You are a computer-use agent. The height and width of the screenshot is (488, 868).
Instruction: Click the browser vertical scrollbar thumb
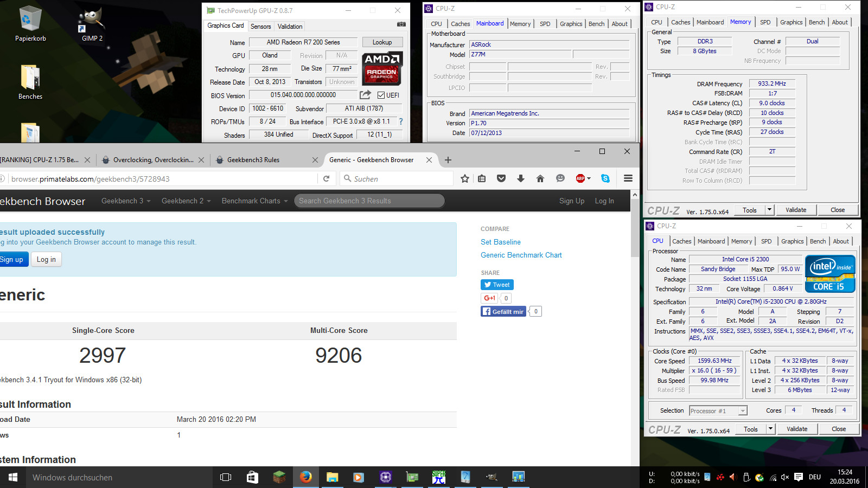coord(635,228)
